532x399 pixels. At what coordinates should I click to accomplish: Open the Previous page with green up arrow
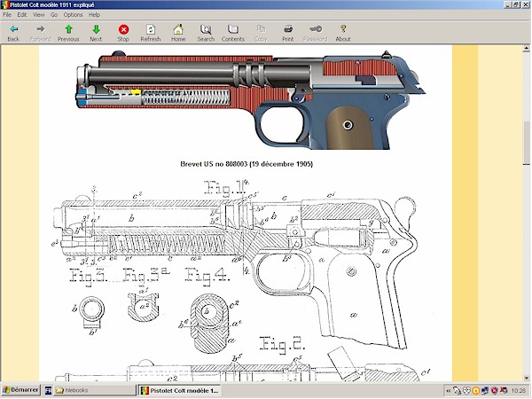[x=68, y=33]
